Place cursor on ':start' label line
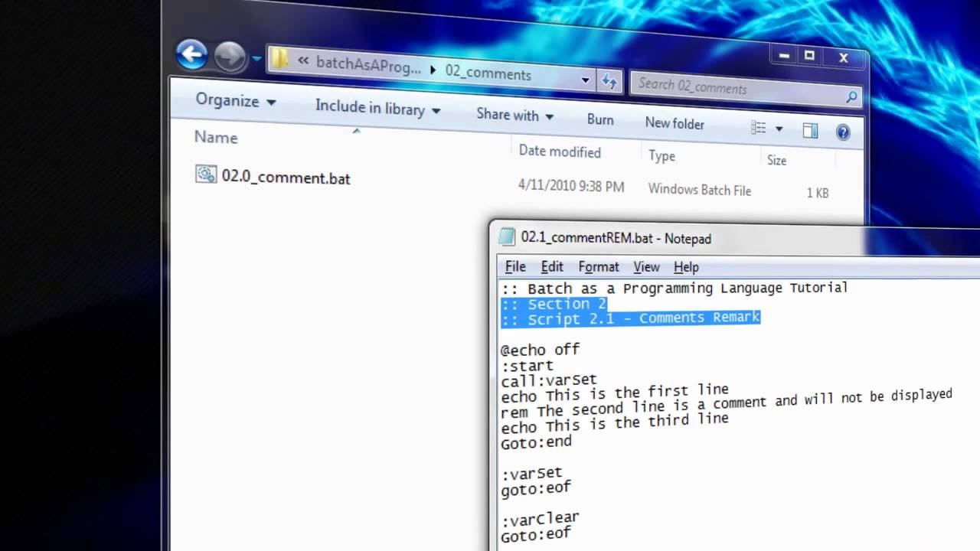The height and width of the screenshot is (551, 980). 527,365
